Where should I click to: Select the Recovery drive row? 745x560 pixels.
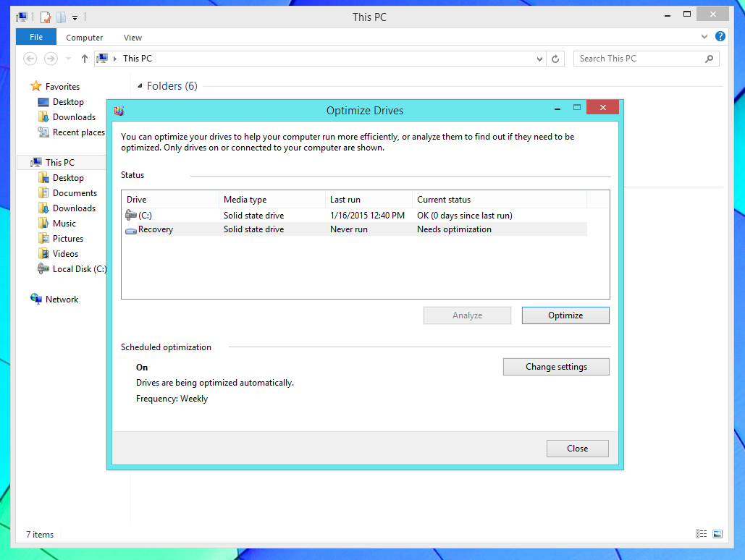click(155, 229)
